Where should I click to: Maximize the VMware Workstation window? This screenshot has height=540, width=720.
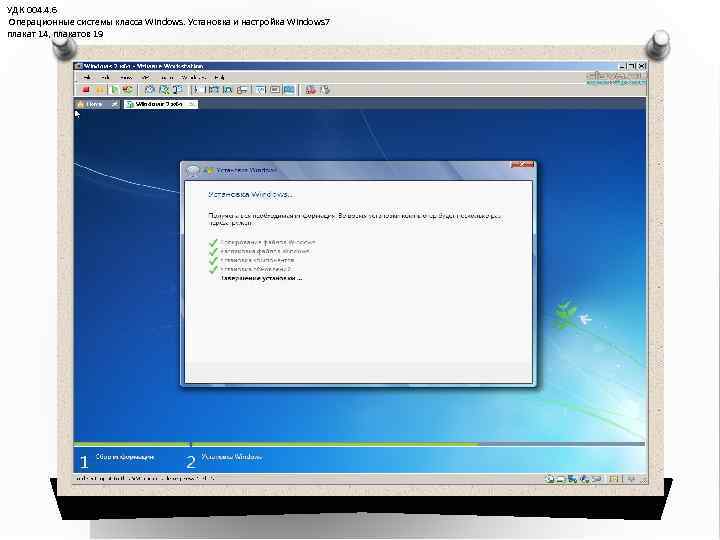coord(632,66)
